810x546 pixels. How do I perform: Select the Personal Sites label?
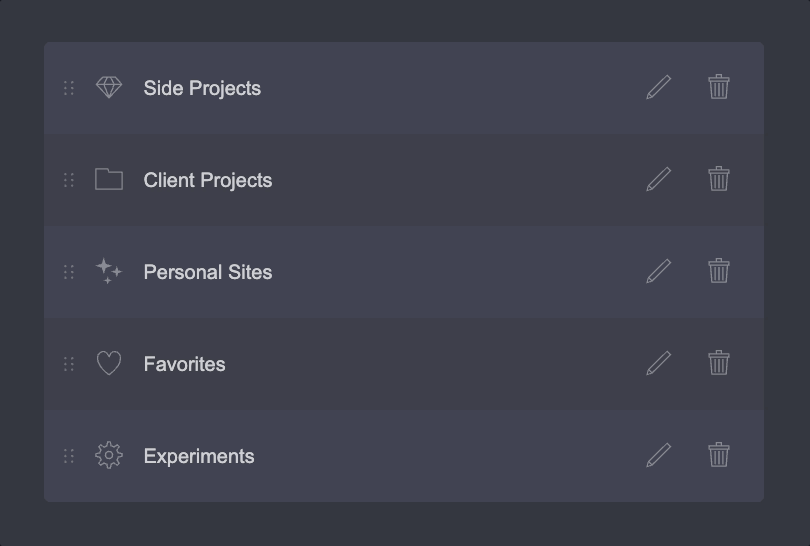[208, 272]
